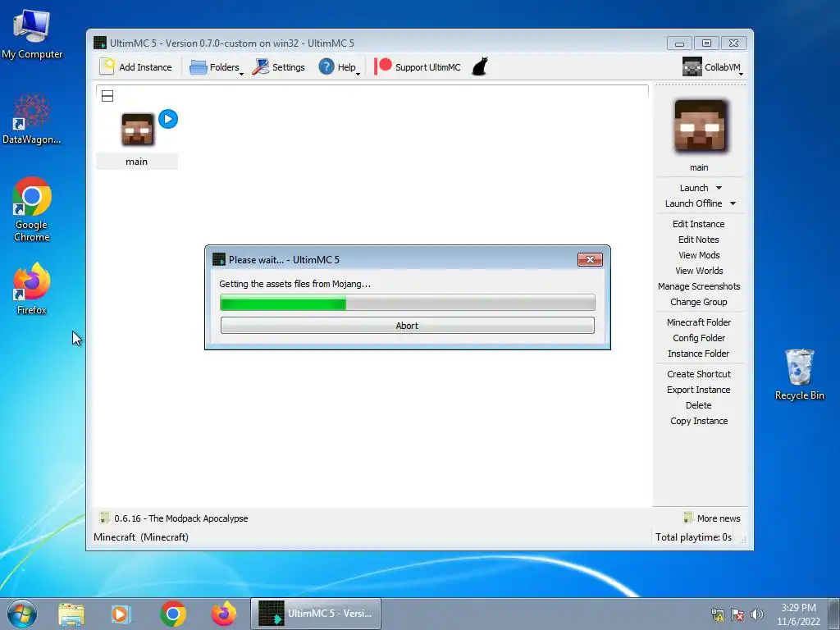Open Edit Notes
Viewport: 840px width, 630px height.
click(x=699, y=240)
